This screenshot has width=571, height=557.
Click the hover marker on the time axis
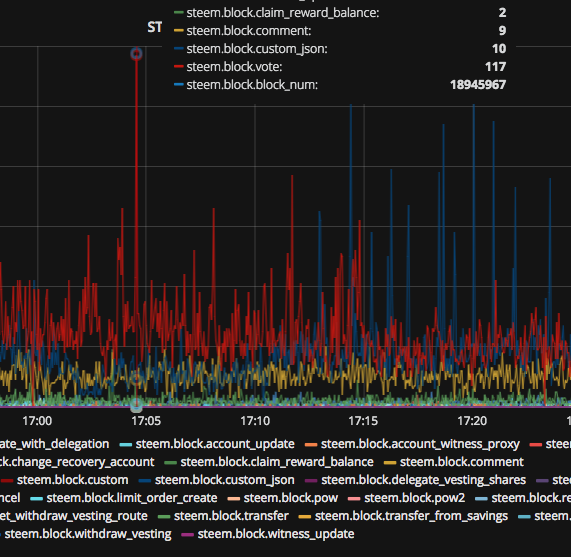pos(136,405)
